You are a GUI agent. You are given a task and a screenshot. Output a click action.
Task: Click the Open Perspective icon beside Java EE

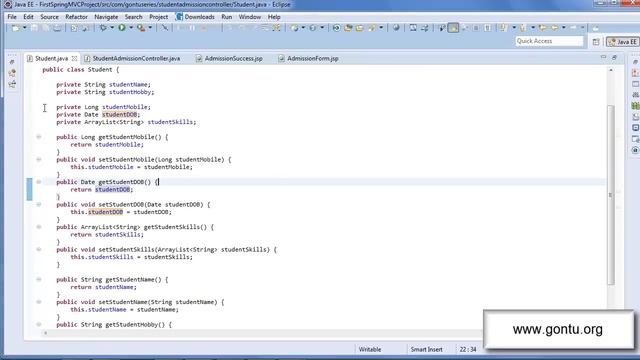(596, 42)
